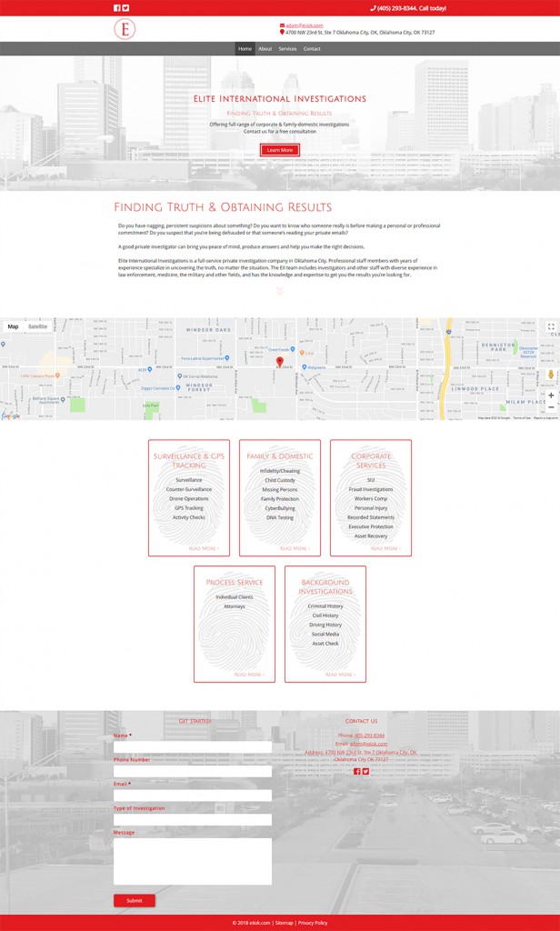Image resolution: width=560 pixels, height=931 pixels.
Task: Click the Street View pegman icon
Action: pyautogui.click(x=551, y=375)
